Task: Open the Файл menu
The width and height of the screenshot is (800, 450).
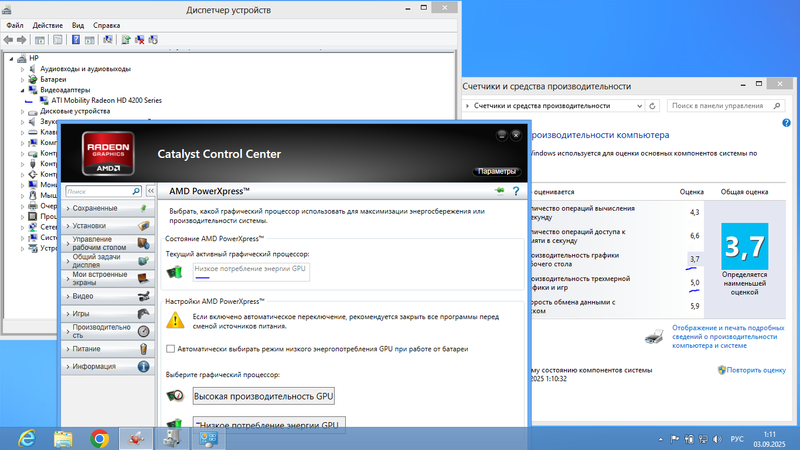Action: 15,25
